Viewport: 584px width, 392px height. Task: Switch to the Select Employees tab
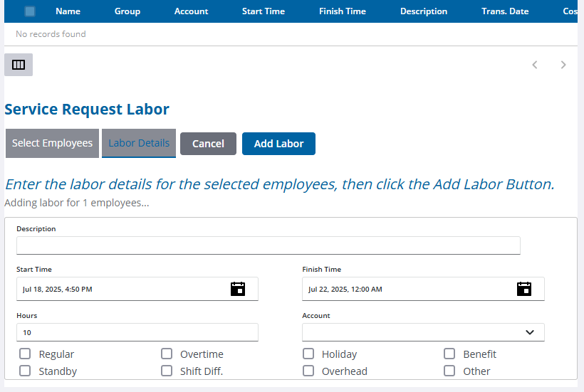pyautogui.click(x=52, y=143)
